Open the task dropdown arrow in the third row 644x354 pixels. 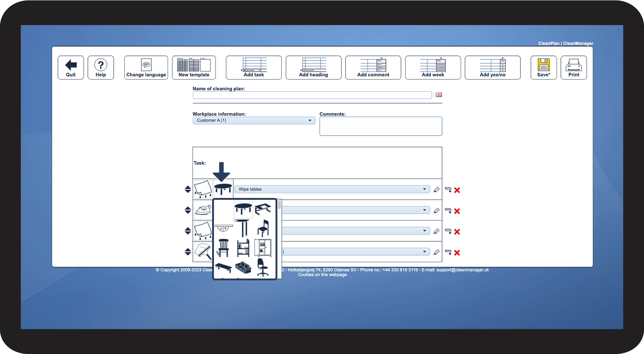424,231
